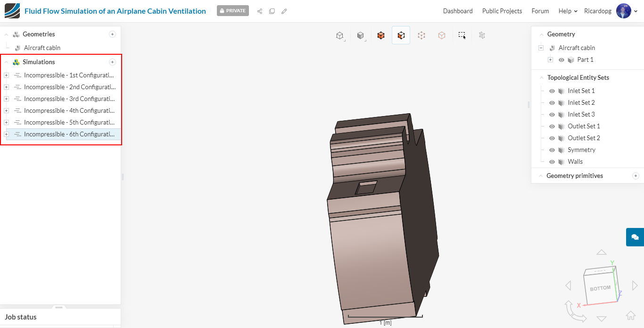Select Incompressible 4th Configuration simulation
This screenshot has width=644, height=328.
69,111
